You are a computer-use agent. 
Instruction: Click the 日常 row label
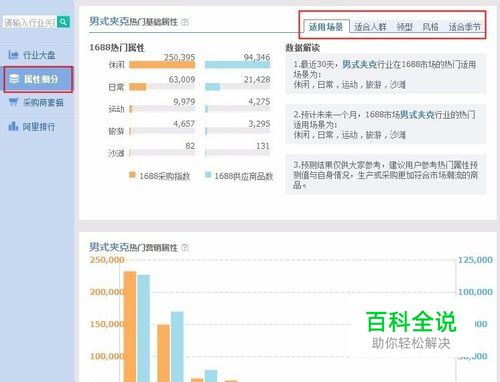coord(116,87)
